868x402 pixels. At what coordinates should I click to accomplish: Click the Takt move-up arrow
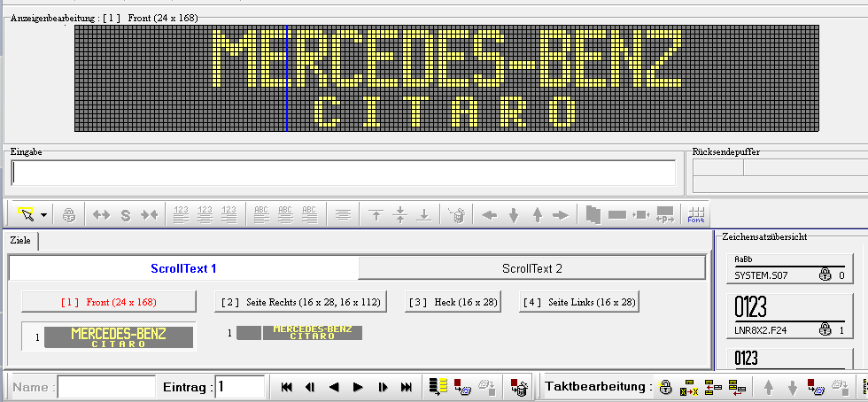coord(769,387)
